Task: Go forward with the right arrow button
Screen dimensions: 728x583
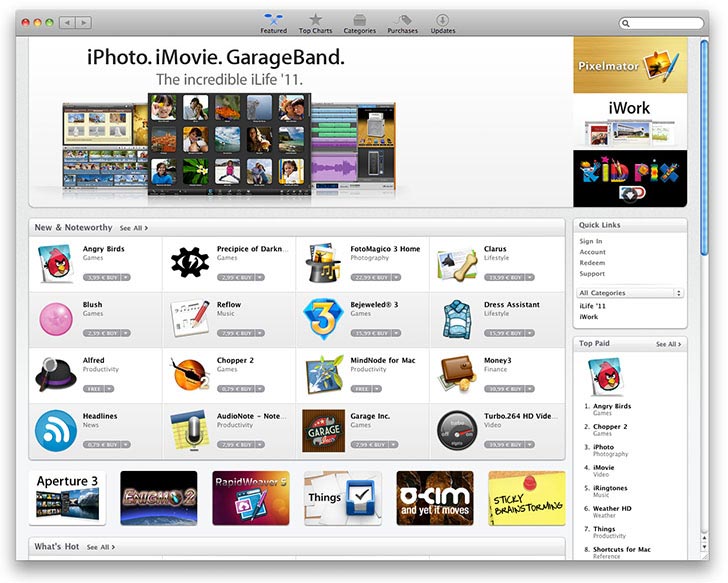Action: (84, 22)
